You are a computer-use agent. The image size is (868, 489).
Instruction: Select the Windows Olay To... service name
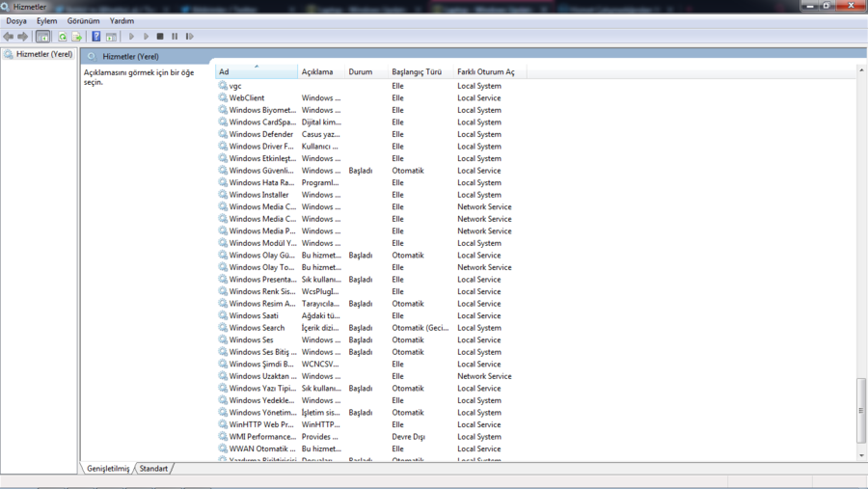pyautogui.click(x=261, y=267)
